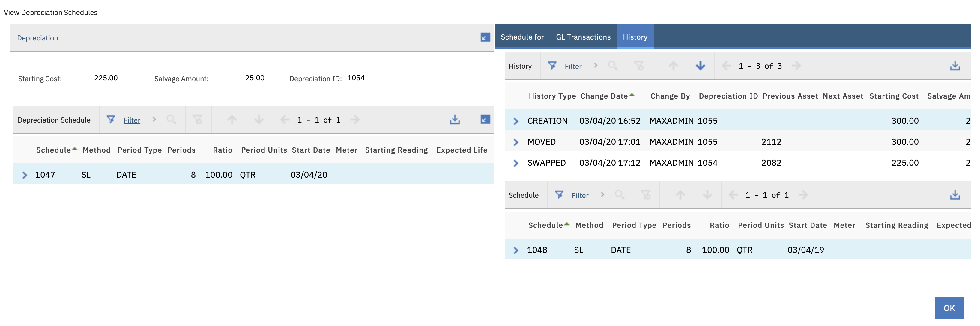Open the Filter icon in Depreciation Schedule toolbar

[111, 120]
